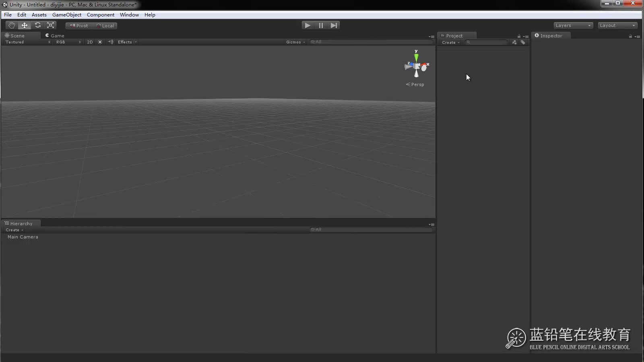
Task: Select the Rotate tool
Action: point(38,25)
